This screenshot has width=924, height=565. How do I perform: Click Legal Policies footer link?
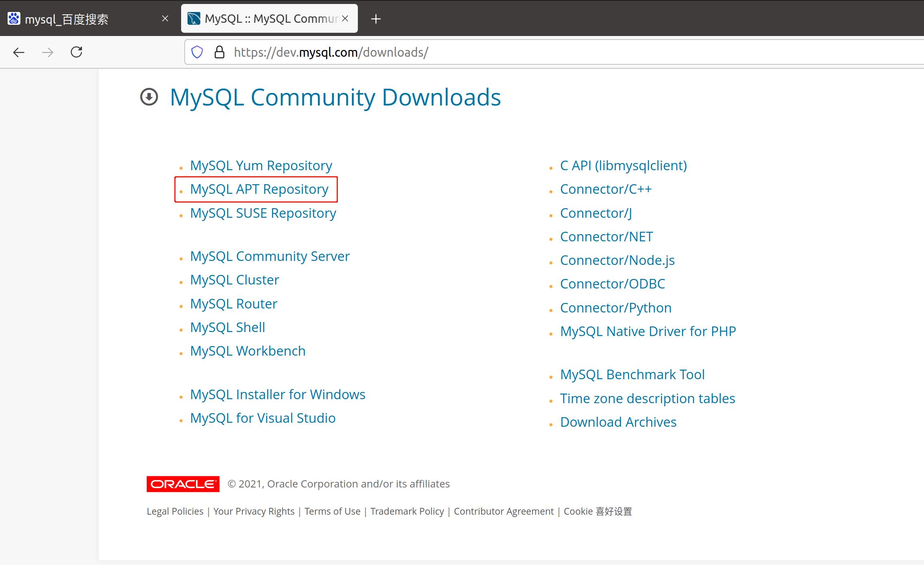175,511
